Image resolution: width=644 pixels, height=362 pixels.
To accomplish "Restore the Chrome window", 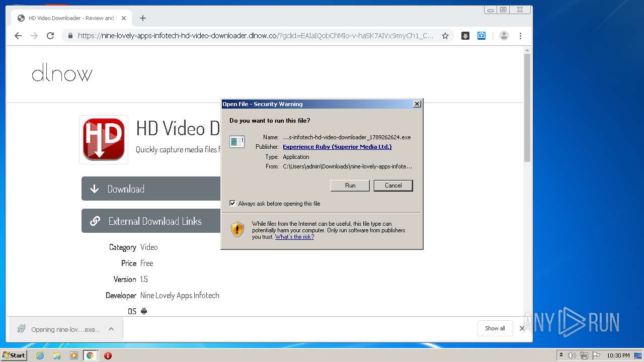I will coord(503,10).
